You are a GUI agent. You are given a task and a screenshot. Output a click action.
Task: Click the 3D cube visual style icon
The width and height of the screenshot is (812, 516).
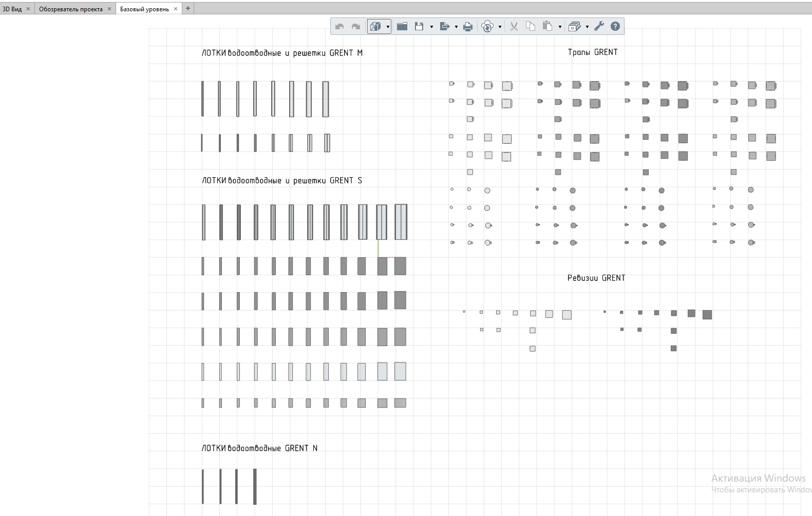pos(375,27)
